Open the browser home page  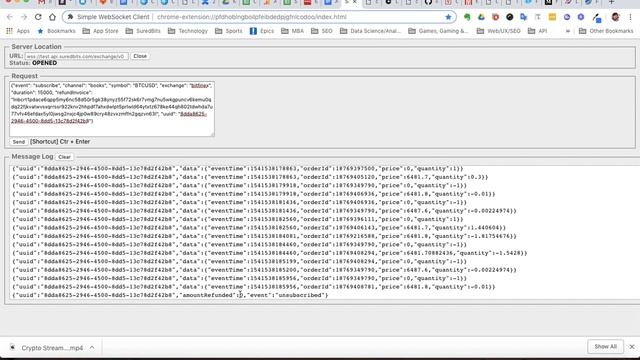(x=52, y=17)
